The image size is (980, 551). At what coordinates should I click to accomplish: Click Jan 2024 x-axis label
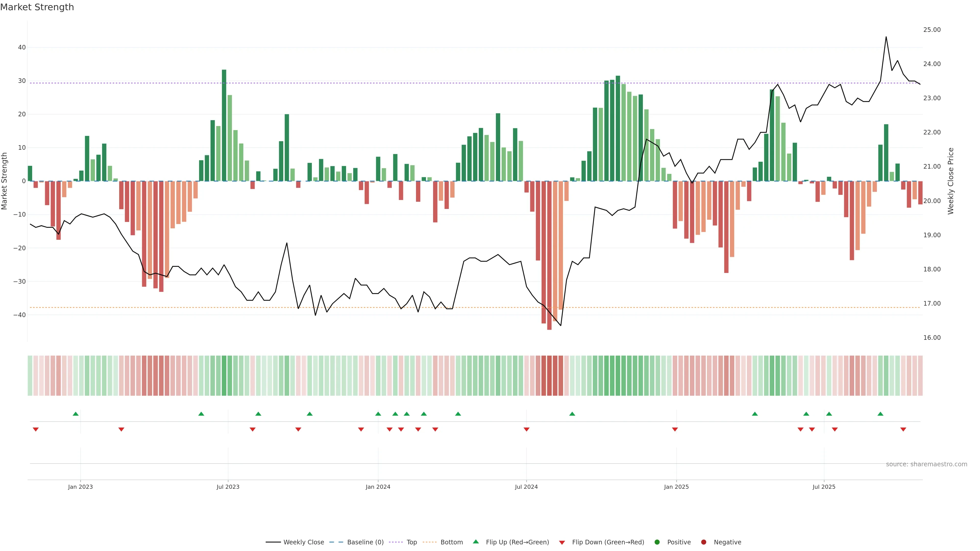pos(378,487)
